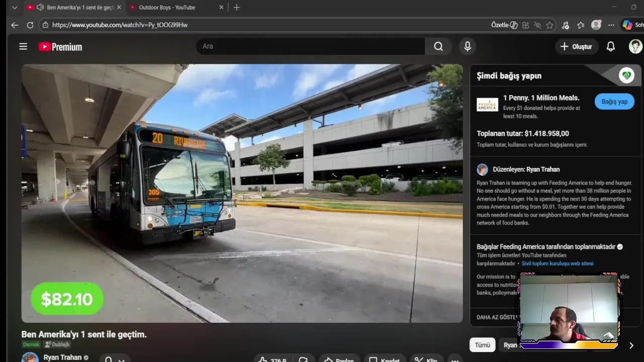Click the Feeding America logo
The width and height of the screenshot is (644, 362).
(487, 105)
